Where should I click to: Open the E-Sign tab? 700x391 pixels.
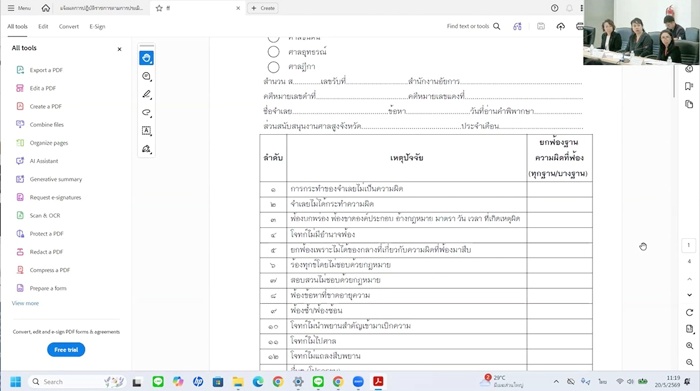(x=97, y=27)
